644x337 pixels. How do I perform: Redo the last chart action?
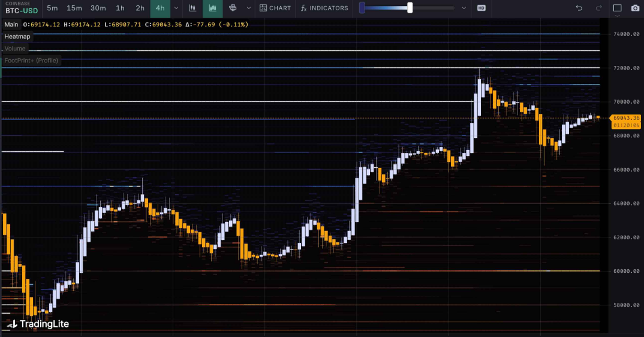tap(598, 8)
